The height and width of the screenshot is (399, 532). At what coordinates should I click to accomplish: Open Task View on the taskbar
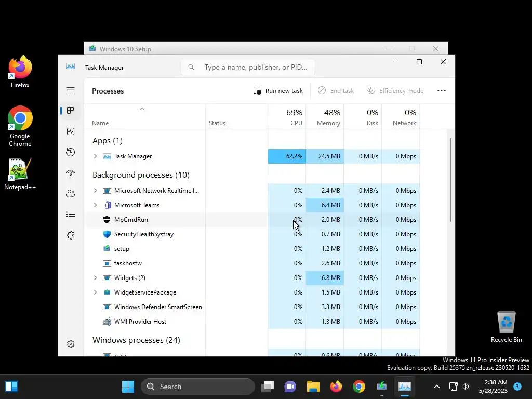(268, 387)
